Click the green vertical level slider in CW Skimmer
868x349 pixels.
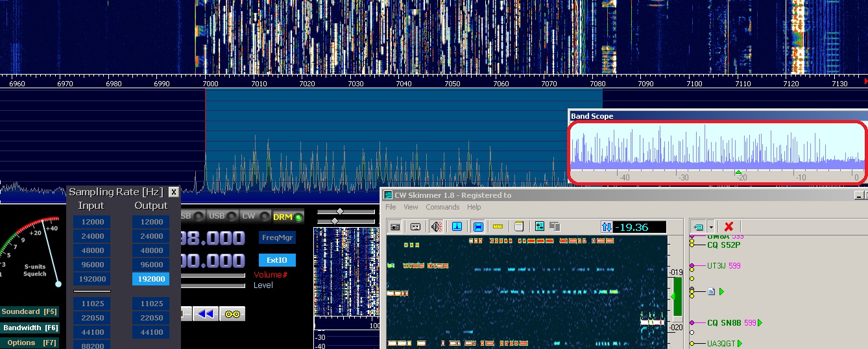[677, 297]
